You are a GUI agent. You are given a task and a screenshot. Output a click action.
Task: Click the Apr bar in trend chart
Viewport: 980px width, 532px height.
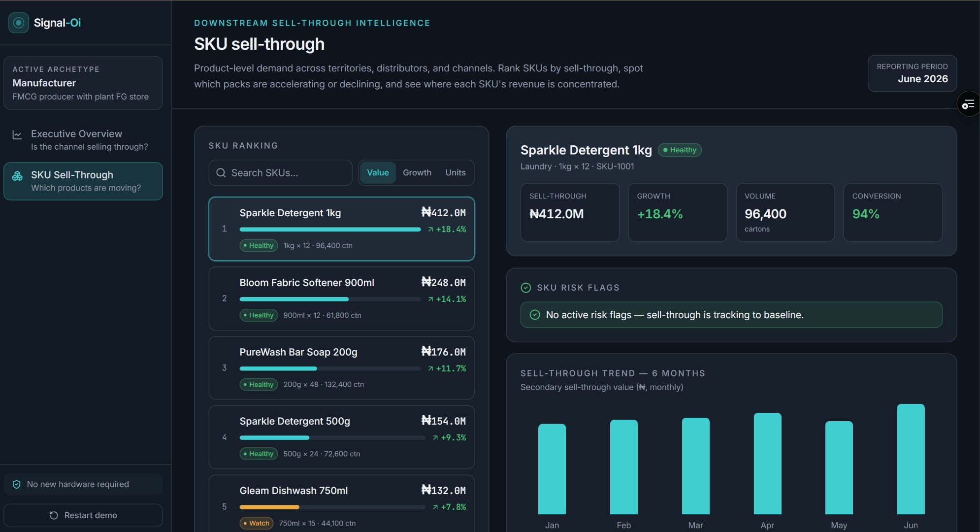[x=767, y=464]
